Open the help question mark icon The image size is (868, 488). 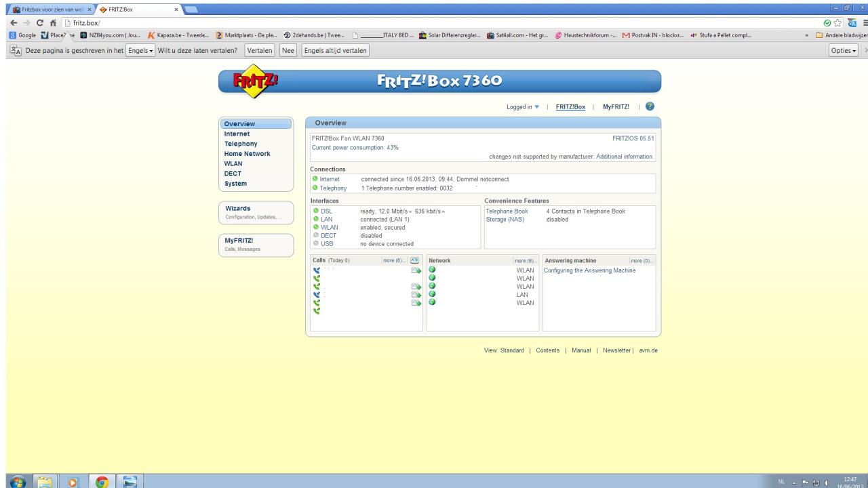650,106
